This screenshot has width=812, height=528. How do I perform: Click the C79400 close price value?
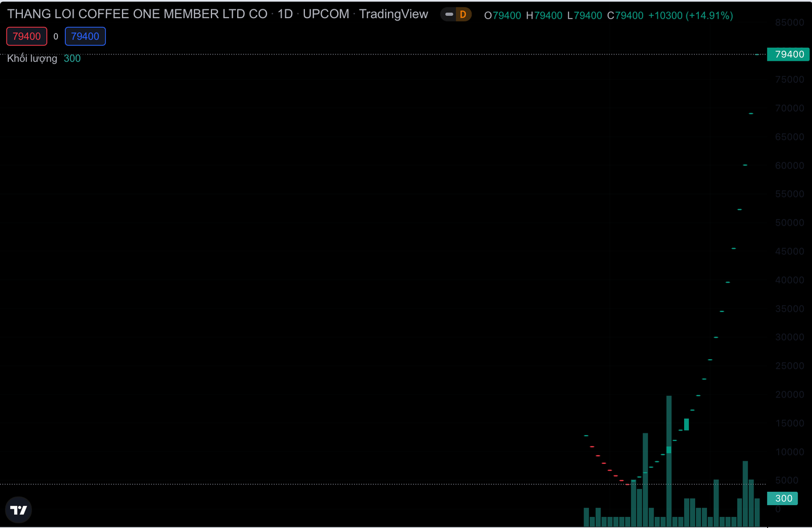625,16
